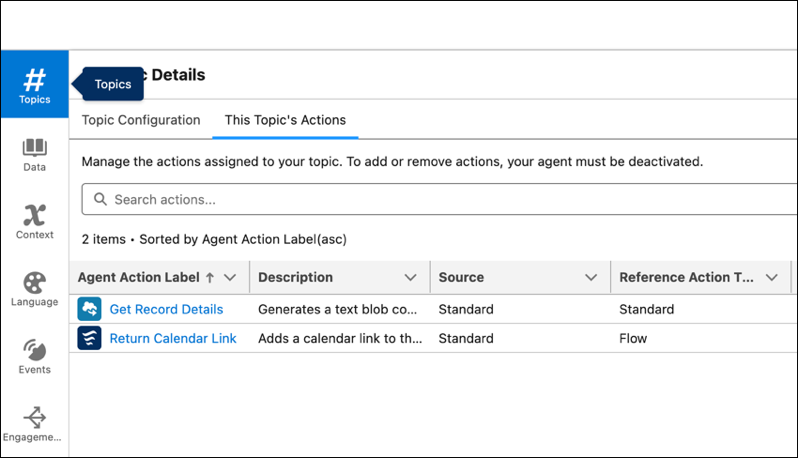Image resolution: width=798 pixels, height=458 pixels.
Task: Open Agent Action Label column menu
Action: [230, 277]
